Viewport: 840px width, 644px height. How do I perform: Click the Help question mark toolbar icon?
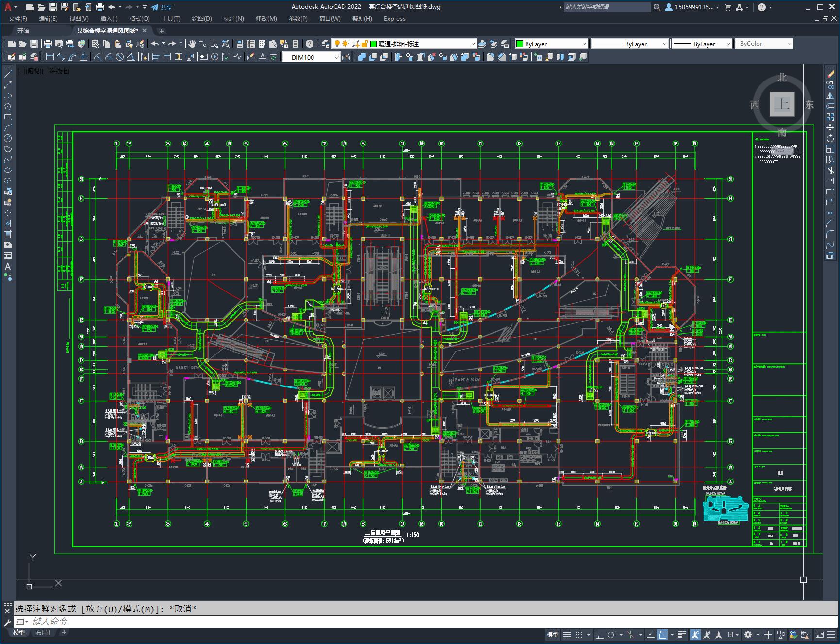tap(309, 44)
